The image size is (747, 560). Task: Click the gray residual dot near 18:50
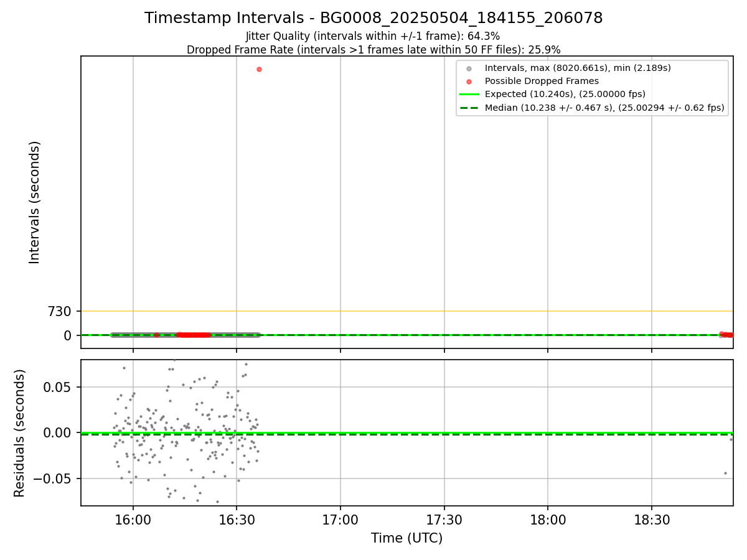click(x=725, y=473)
